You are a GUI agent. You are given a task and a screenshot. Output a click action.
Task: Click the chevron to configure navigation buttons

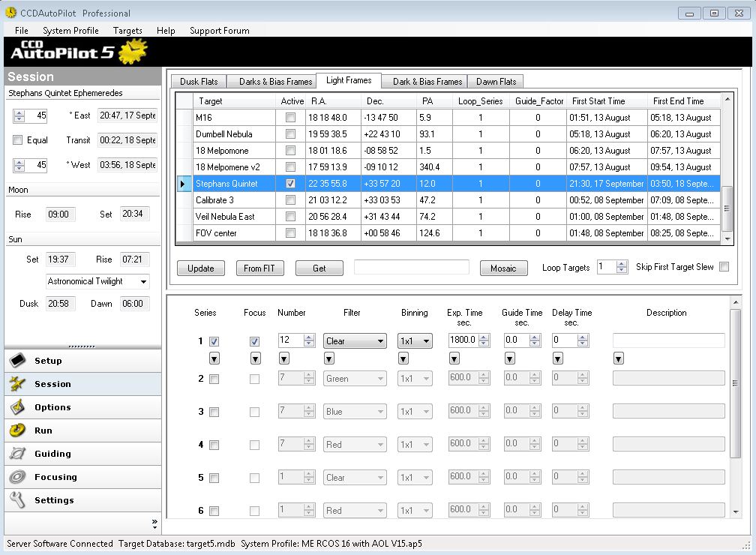(x=154, y=522)
